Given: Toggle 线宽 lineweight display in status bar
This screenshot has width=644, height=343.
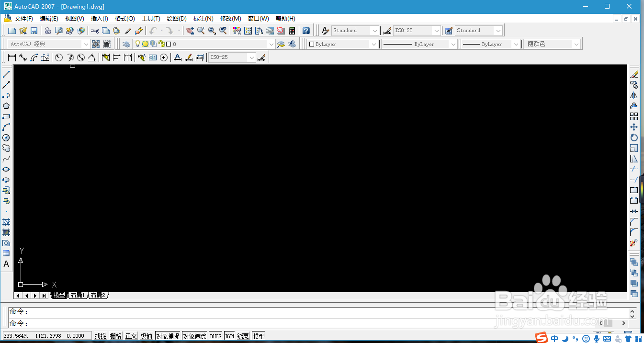Looking at the screenshot, I should click(x=243, y=336).
